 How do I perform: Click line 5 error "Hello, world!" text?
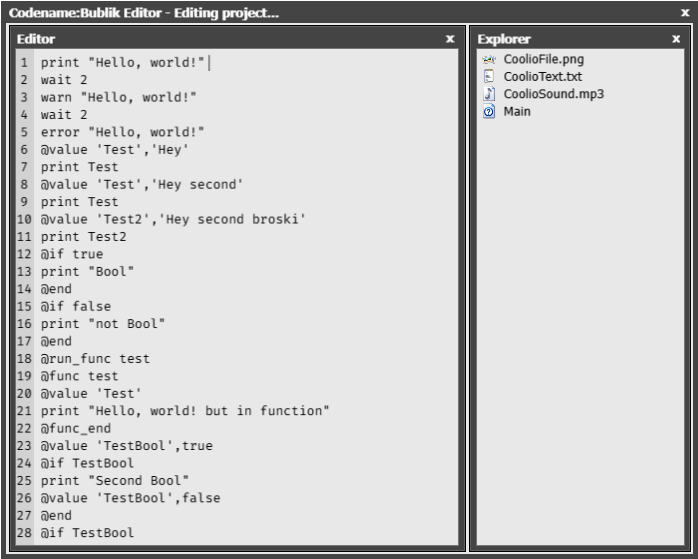(122, 132)
